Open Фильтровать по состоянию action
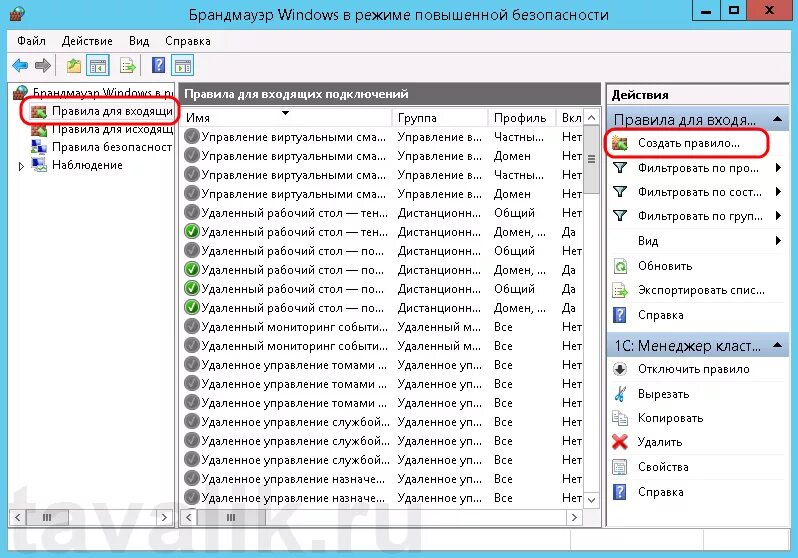The height and width of the screenshot is (558, 798). pos(700,192)
